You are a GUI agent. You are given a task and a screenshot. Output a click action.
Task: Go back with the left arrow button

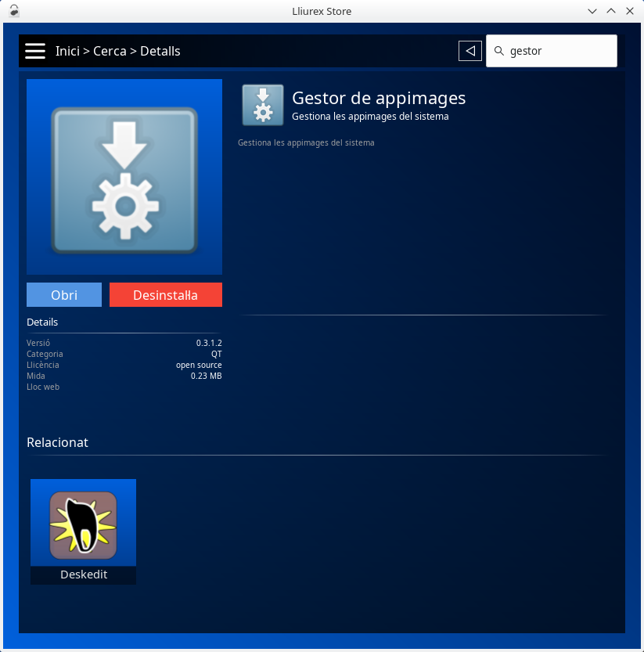pos(470,51)
